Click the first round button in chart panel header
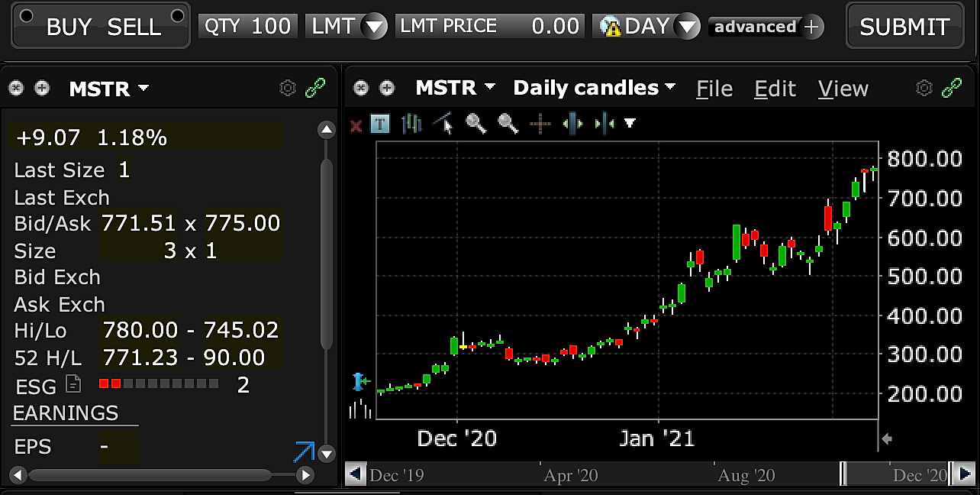 point(362,89)
